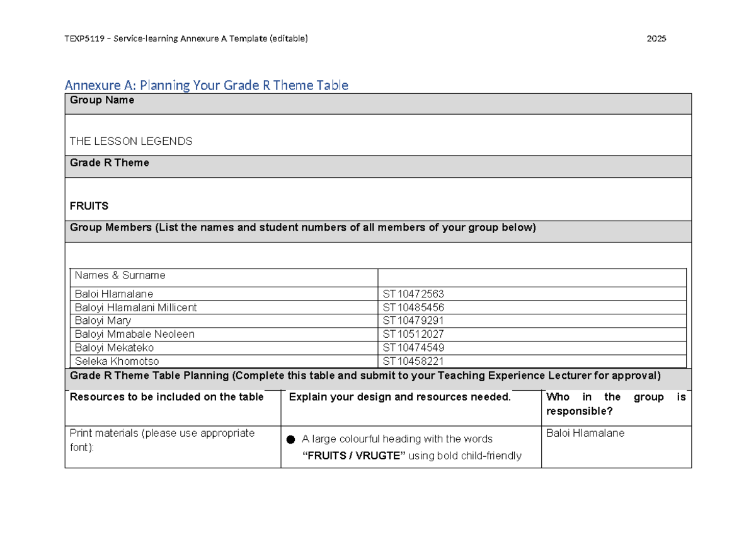Click student number ST10485456

point(413,308)
